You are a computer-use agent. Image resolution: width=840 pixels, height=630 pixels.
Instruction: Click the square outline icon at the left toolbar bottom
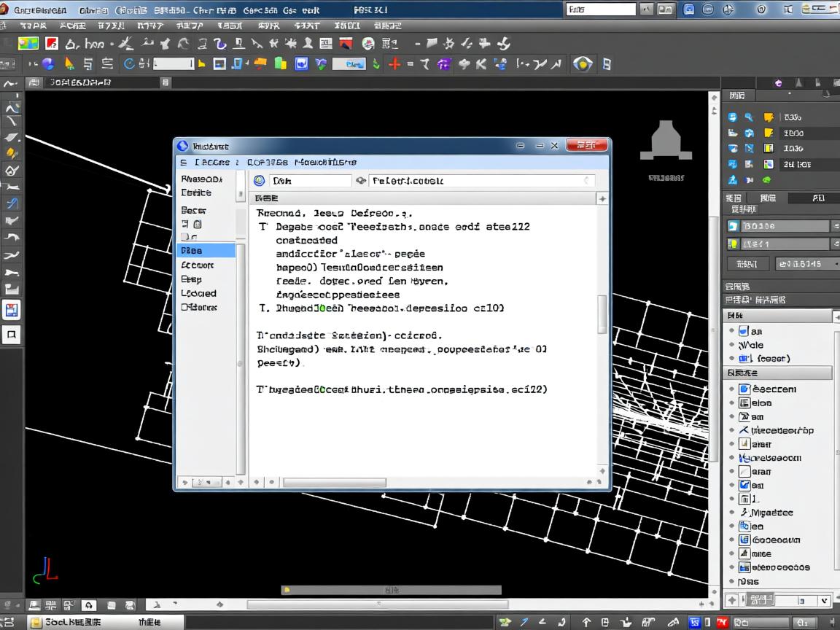12,335
